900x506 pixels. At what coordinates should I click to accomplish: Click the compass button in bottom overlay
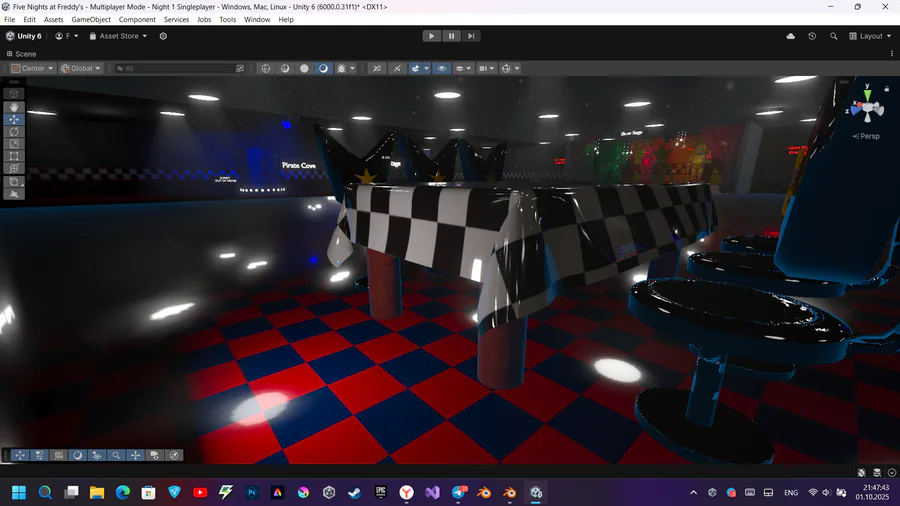[x=174, y=455]
